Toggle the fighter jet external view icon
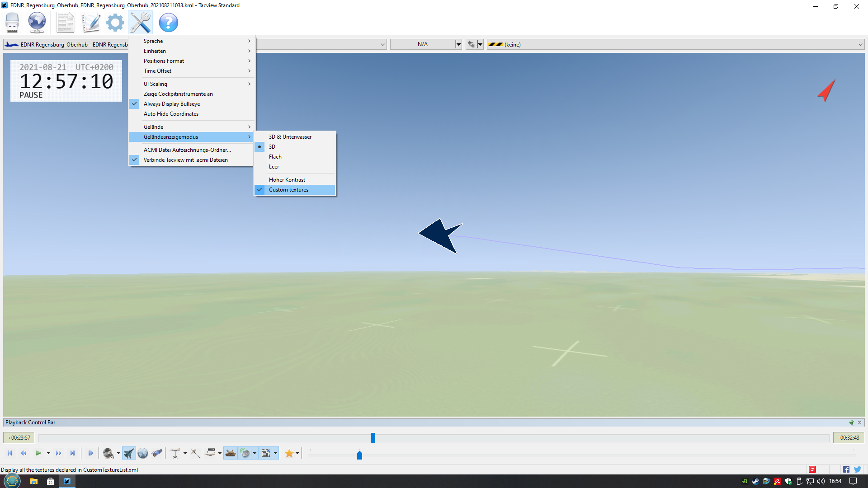Screen dimensions: 868x488 tap(129, 453)
